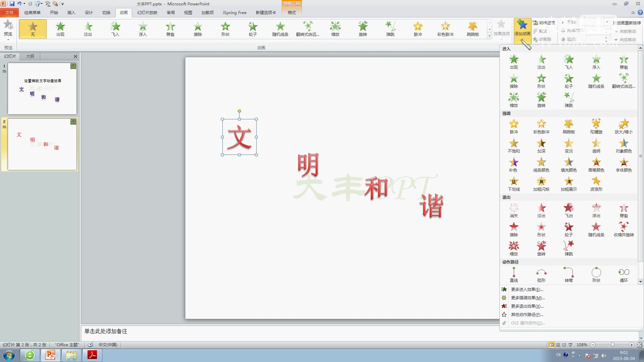Screen dimensions: 644x362
Task: Switch to Slide Sorter view in status bar
Action: click(x=557, y=345)
